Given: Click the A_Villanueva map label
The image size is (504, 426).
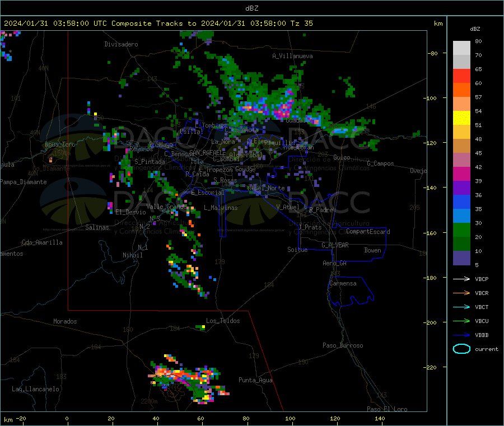Looking at the screenshot, I should point(292,56).
